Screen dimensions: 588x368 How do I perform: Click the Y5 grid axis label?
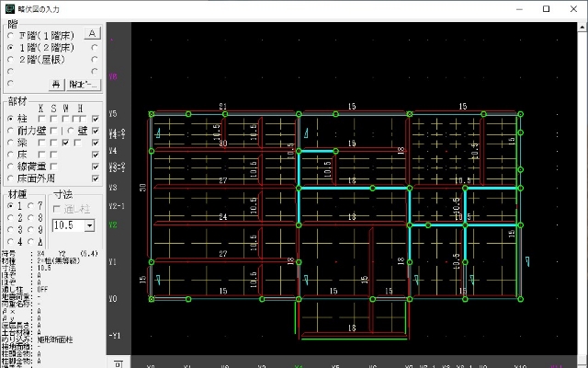coord(114,114)
